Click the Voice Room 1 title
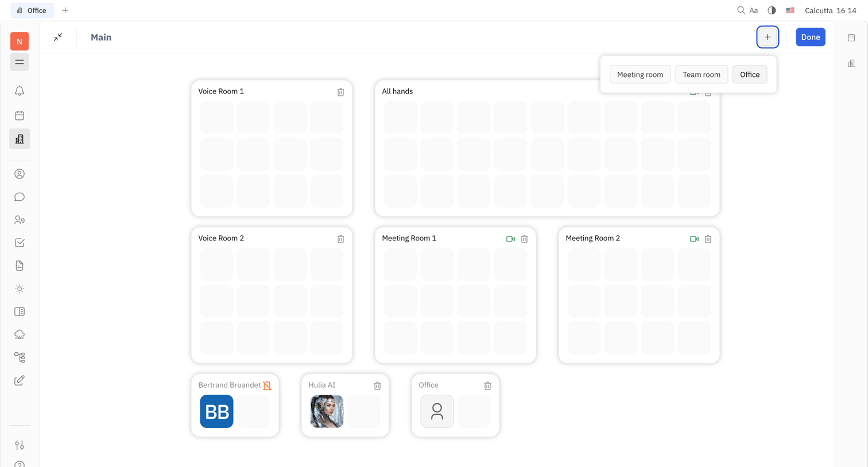868x467 pixels. click(221, 91)
